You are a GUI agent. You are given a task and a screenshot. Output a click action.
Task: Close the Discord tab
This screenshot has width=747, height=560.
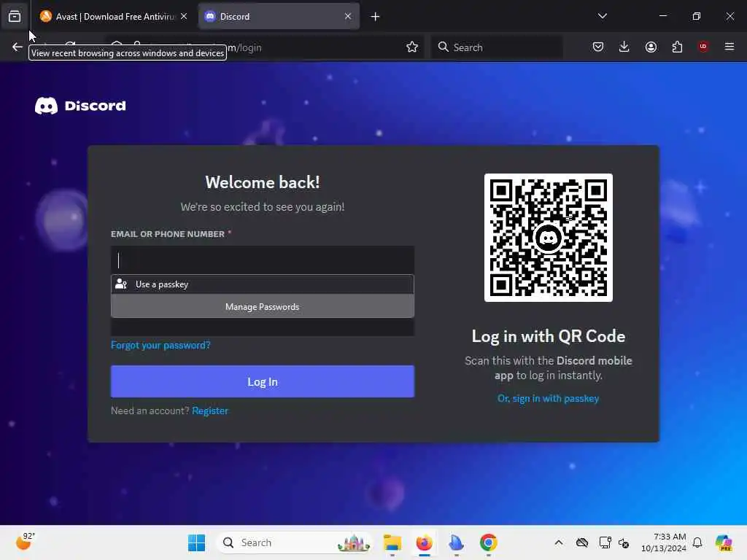point(348,16)
